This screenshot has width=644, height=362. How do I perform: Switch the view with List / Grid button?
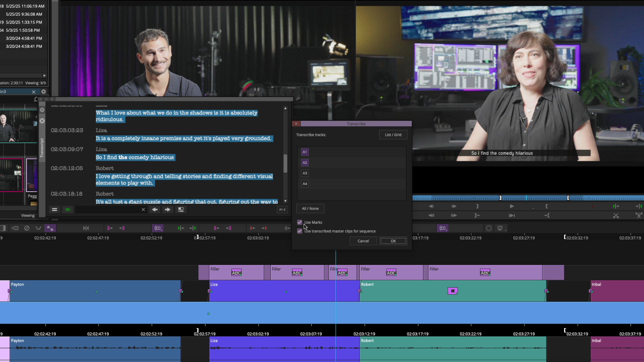pyautogui.click(x=393, y=135)
